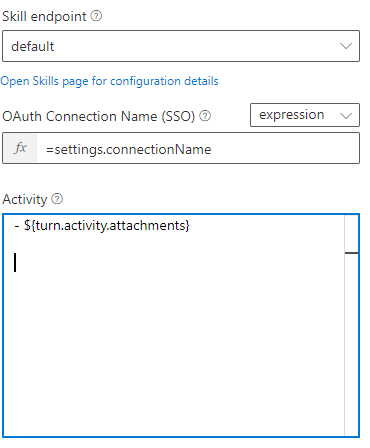Click the Activity editor scrollbar
The image size is (370, 448).
(x=351, y=325)
